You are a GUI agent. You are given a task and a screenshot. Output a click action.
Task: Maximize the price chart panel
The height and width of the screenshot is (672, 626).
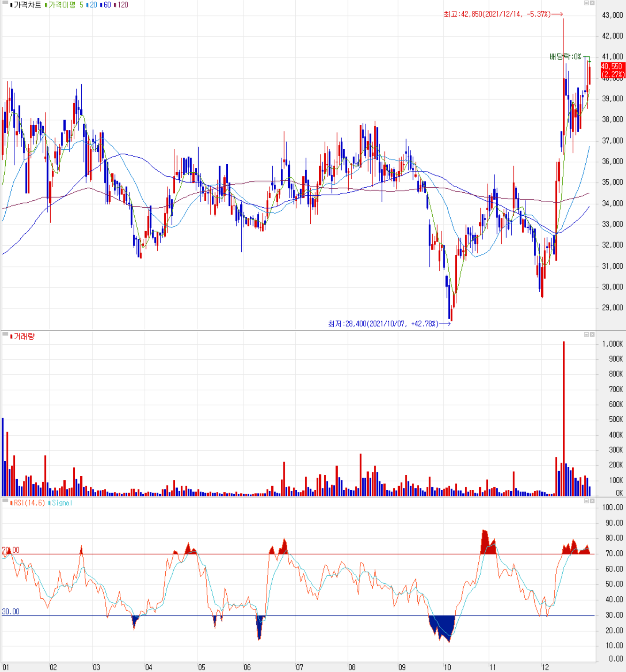pyautogui.click(x=586, y=3)
